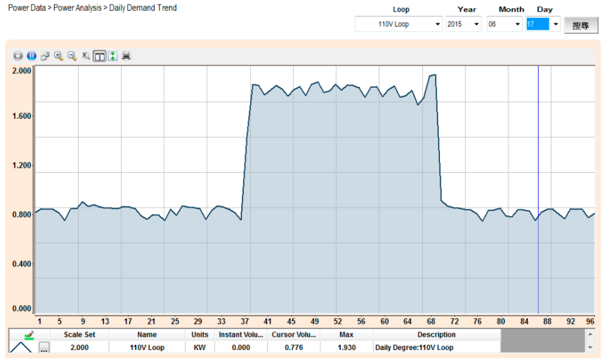Click the Scale Set column header

[x=79, y=335]
